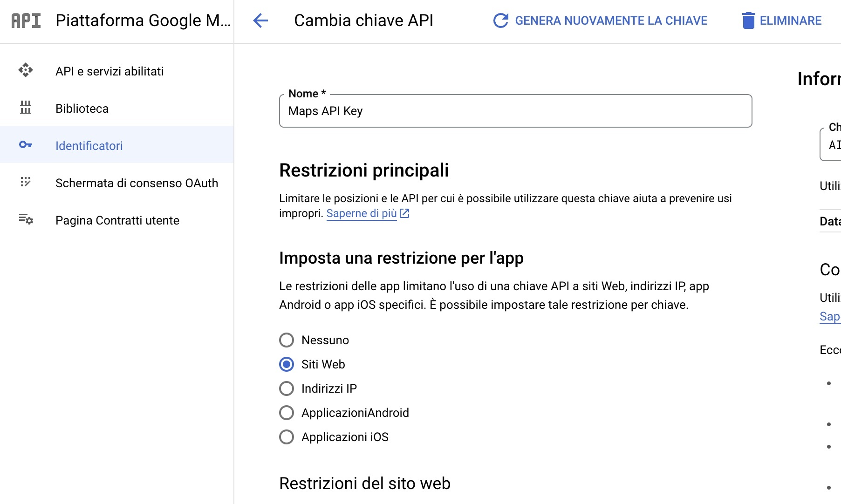Click the library grid icon beside Biblioteca
Screen dimensions: 841x504
point(25,108)
